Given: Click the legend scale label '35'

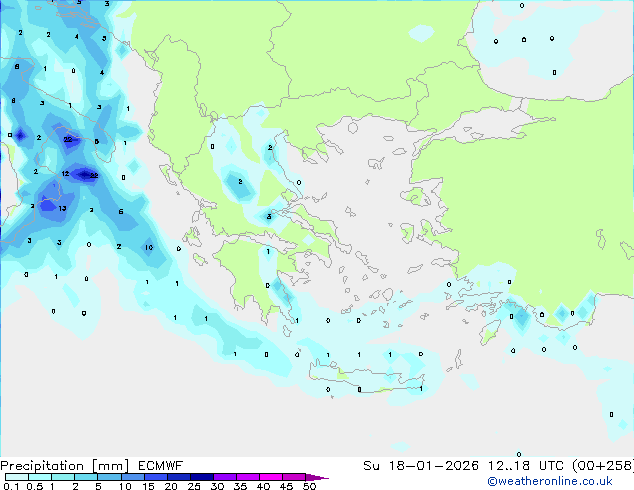Looking at the screenshot, I should tap(240, 486).
